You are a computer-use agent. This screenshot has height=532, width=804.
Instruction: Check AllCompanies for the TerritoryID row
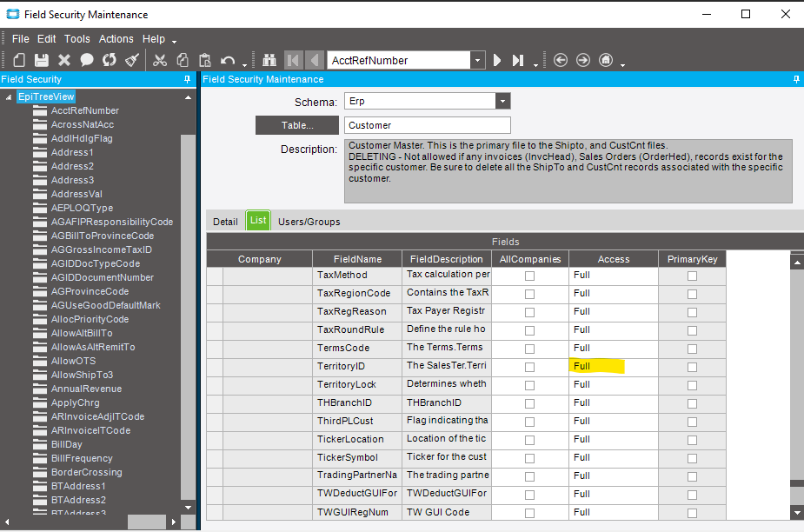pyautogui.click(x=529, y=367)
